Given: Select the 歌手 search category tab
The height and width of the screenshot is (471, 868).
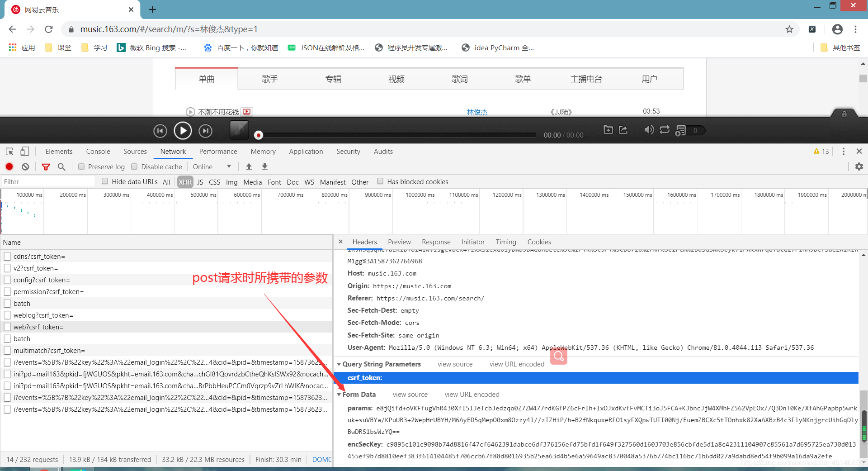Looking at the screenshot, I should pos(270,79).
